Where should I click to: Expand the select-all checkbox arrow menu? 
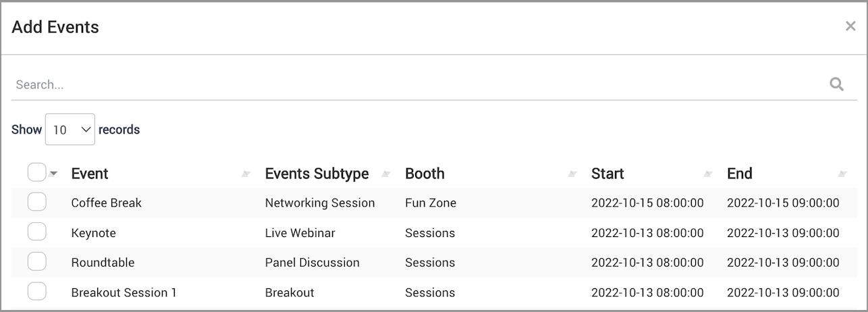pyautogui.click(x=53, y=174)
